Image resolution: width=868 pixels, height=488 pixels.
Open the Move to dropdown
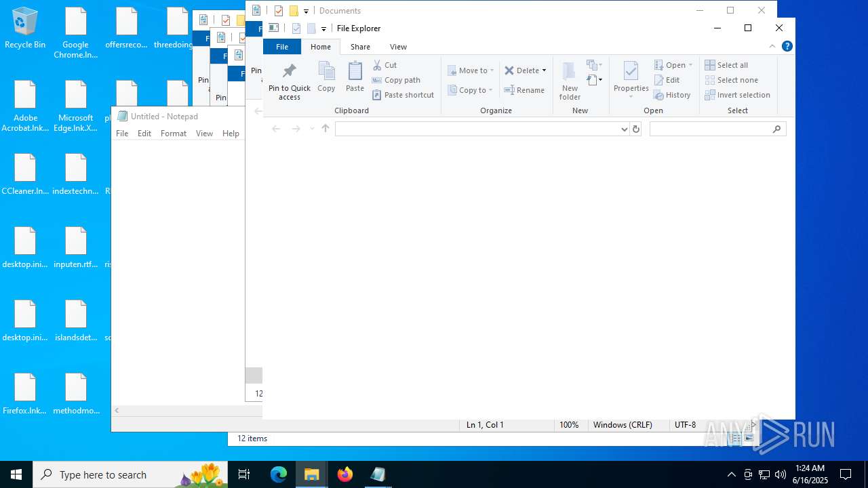pyautogui.click(x=471, y=70)
